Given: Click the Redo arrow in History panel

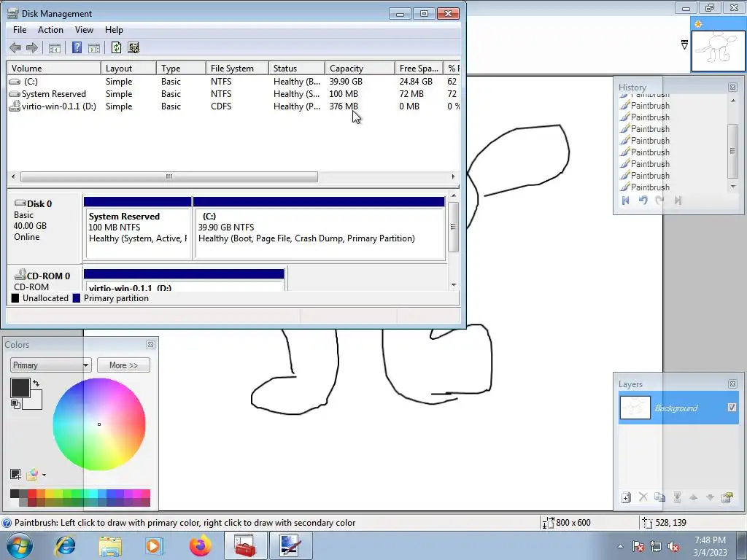Looking at the screenshot, I should [659, 201].
